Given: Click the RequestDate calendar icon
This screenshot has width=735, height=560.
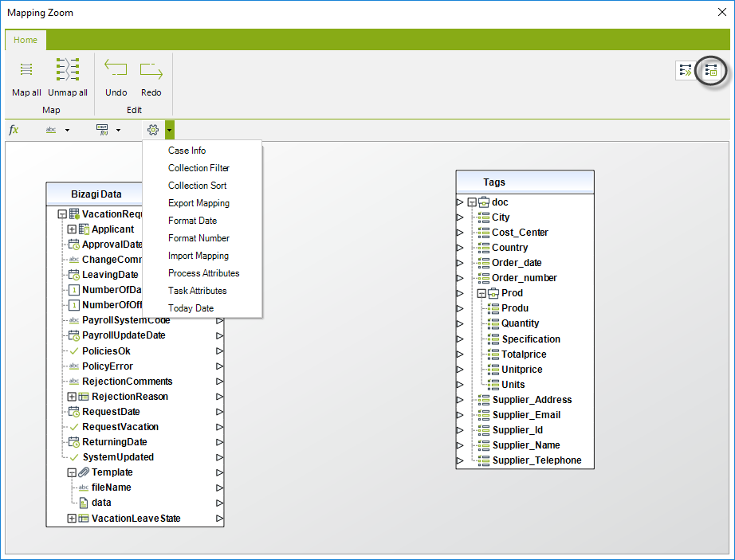Looking at the screenshot, I should pos(74,412).
